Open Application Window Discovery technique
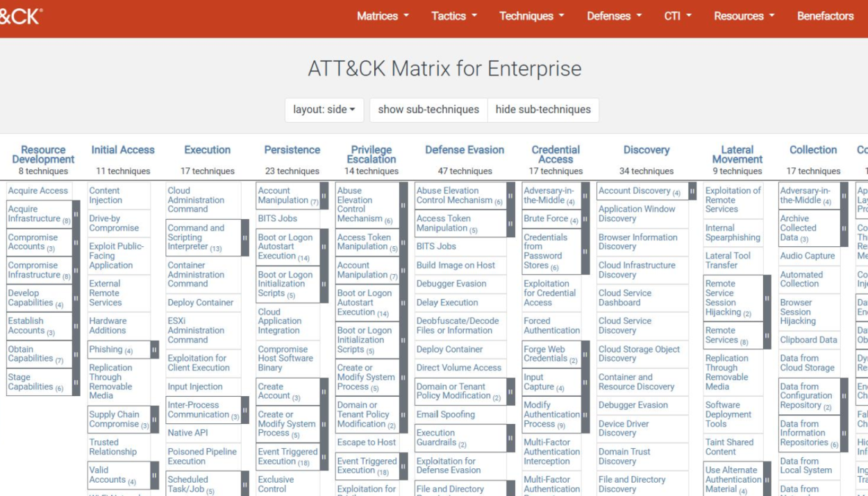This screenshot has height=496, width=868. coord(637,214)
